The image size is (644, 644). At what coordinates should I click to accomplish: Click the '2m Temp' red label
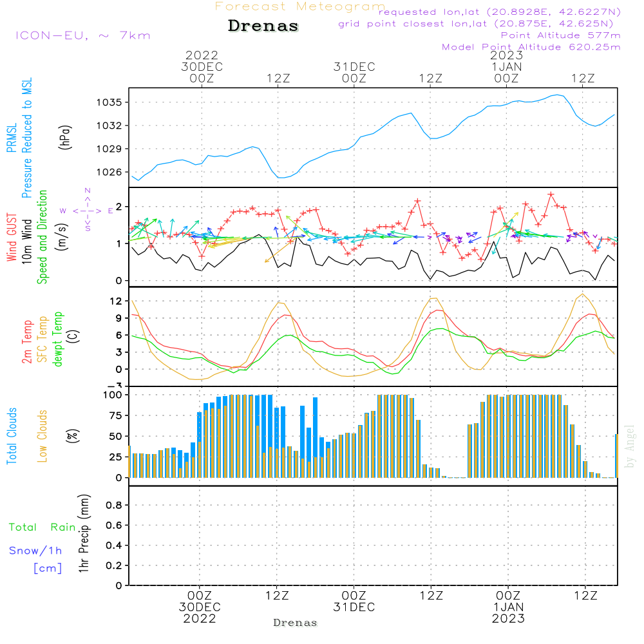click(26, 342)
